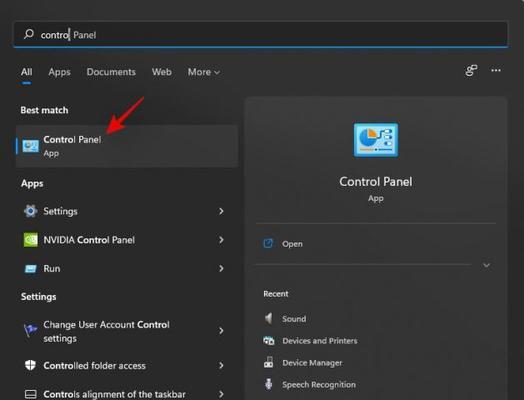524x400 pixels.
Task: Click the Settings gear icon under Apps
Action: [30, 211]
